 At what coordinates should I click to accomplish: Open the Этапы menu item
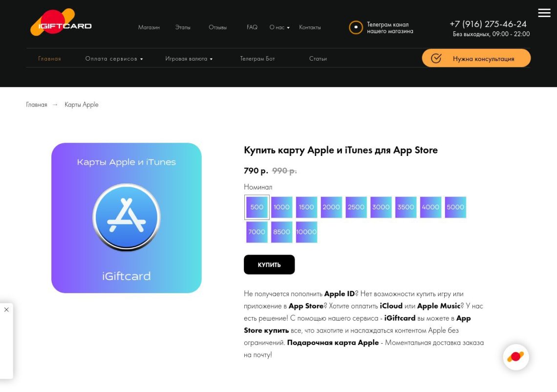click(x=183, y=27)
